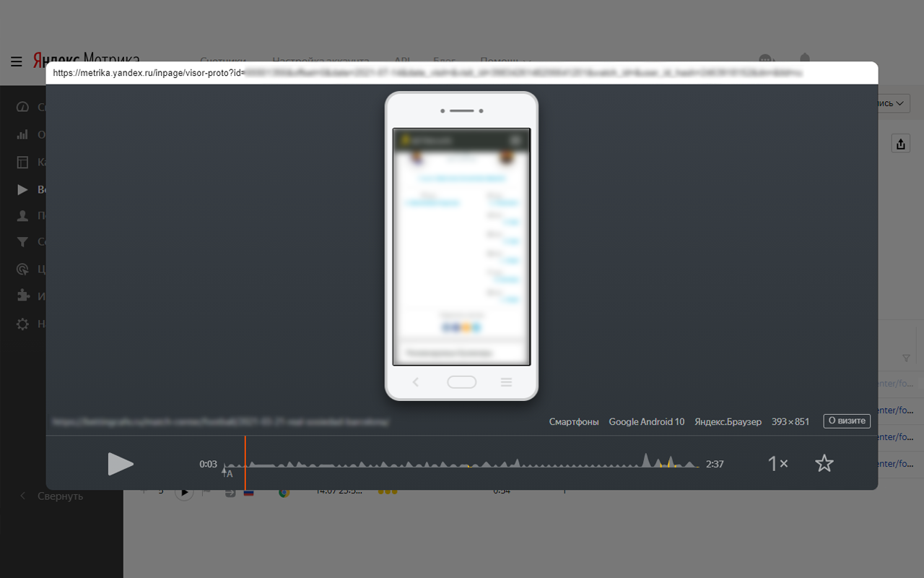This screenshot has height=578, width=924.
Task: Open the integrations puzzle icon in the sidebar
Action: pyautogui.click(x=22, y=296)
